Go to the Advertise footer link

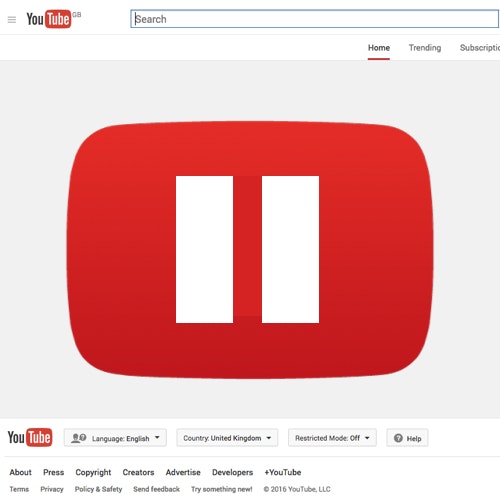183,472
